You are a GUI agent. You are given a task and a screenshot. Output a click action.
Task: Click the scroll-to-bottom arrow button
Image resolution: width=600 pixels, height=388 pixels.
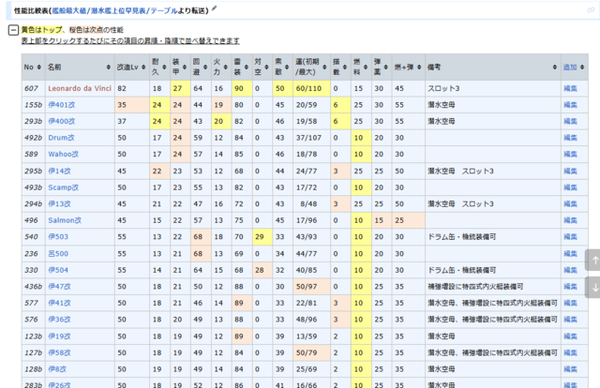[x=594, y=288]
